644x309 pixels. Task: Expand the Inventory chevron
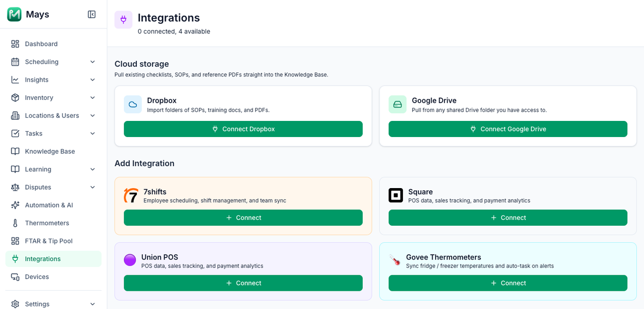[92, 98]
